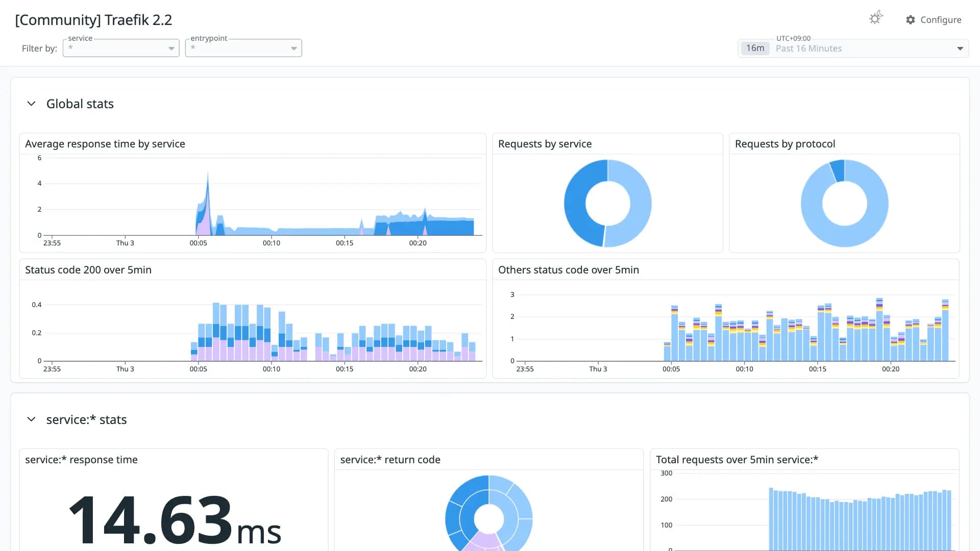Screen dimensions: 980x551
Task: Collapse the service:* stats section chevron
Action: [31, 419]
